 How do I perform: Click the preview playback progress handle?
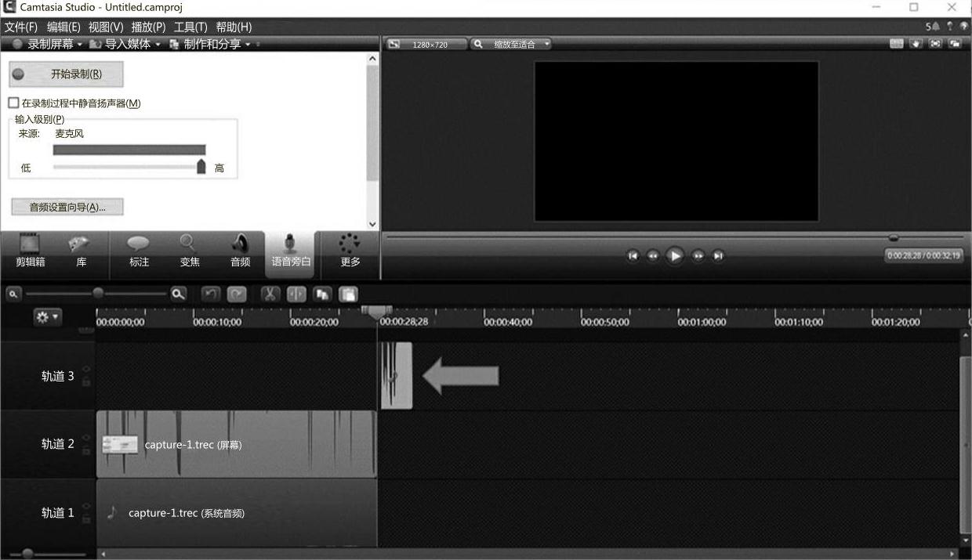894,237
